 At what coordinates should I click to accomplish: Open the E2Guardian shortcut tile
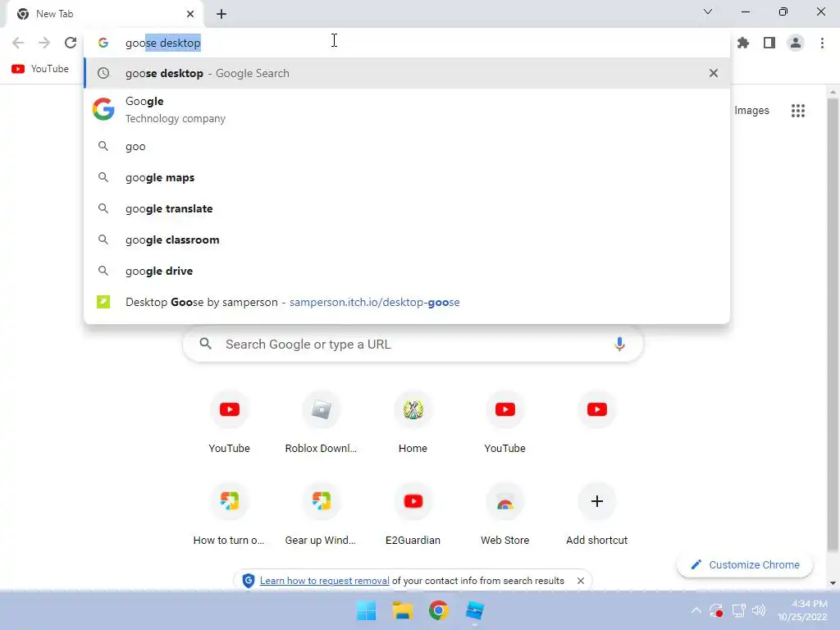tap(413, 515)
